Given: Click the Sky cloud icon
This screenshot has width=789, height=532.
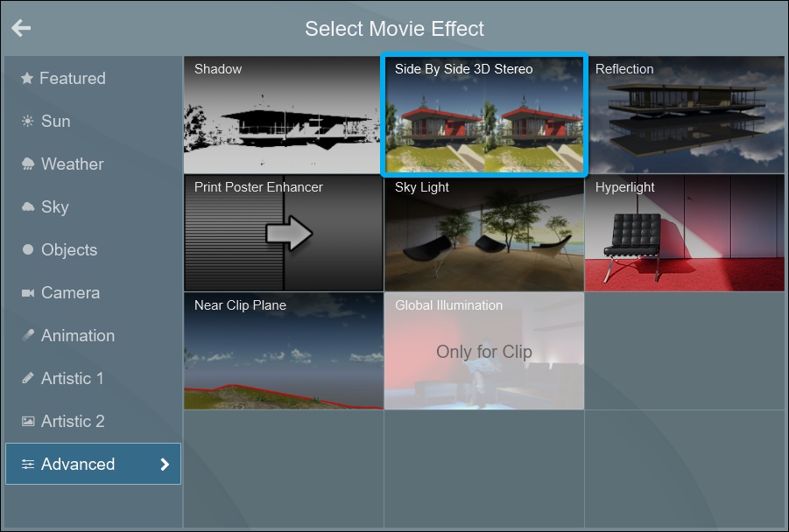Looking at the screenshot, I should pos(28,207).
